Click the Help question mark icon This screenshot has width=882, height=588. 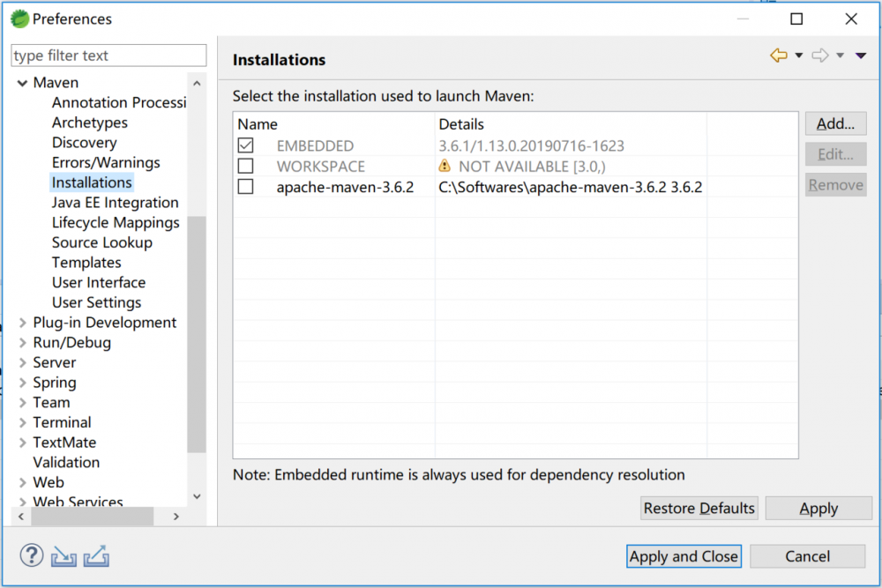[32, 555]
